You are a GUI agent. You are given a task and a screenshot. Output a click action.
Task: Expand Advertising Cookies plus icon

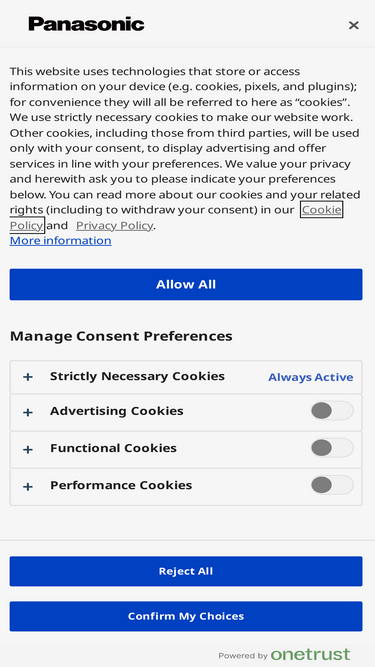[x=28, y=412]
